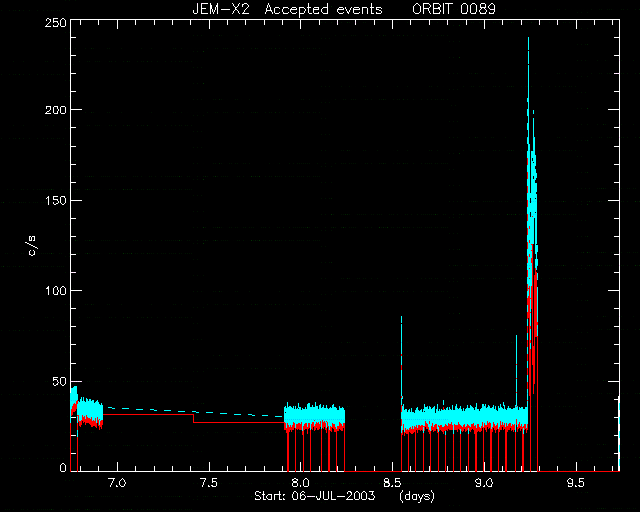
Task: Click the plot title "JEM-X2 Accepted events"
Action: (287, 9)
